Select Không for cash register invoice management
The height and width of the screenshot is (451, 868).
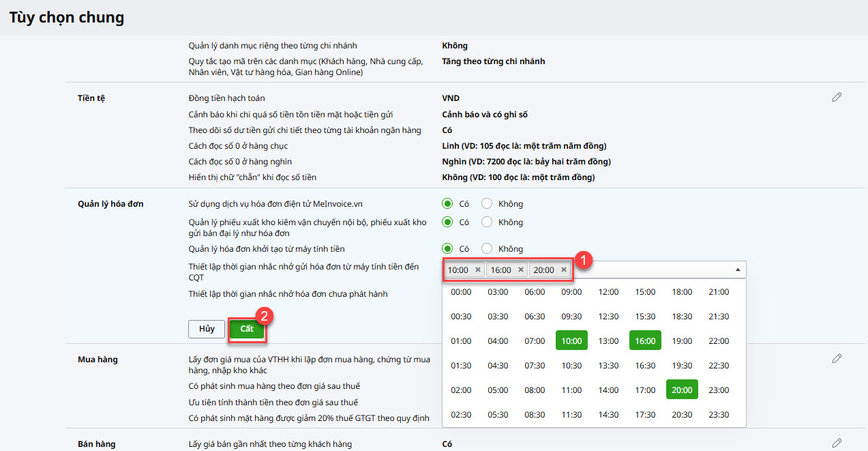tap(487, 248)
